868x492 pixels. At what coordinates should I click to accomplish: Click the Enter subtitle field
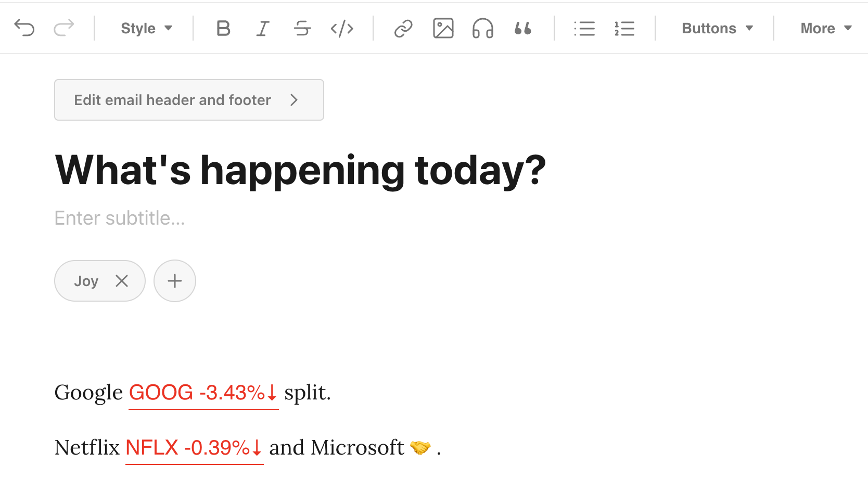tap(120, 218)
